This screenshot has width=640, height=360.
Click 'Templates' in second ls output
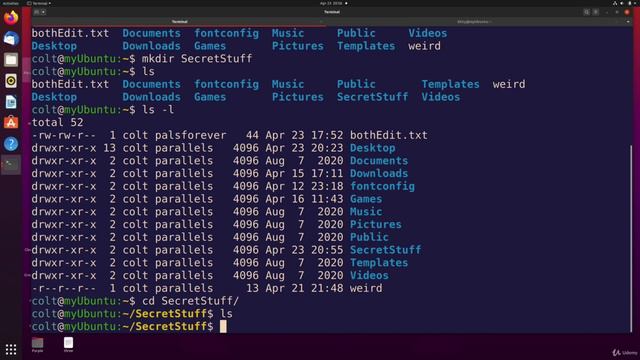[451, 84]
